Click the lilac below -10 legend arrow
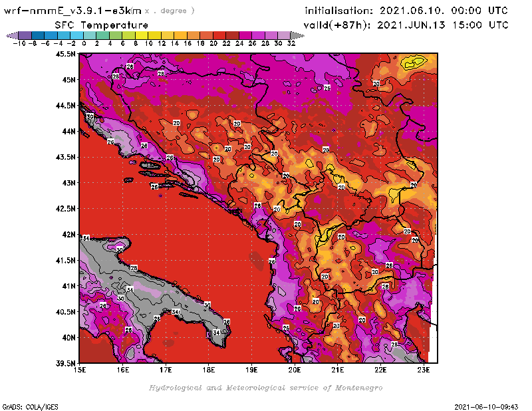Screen dimensions: 532x411 click(12, 35)
